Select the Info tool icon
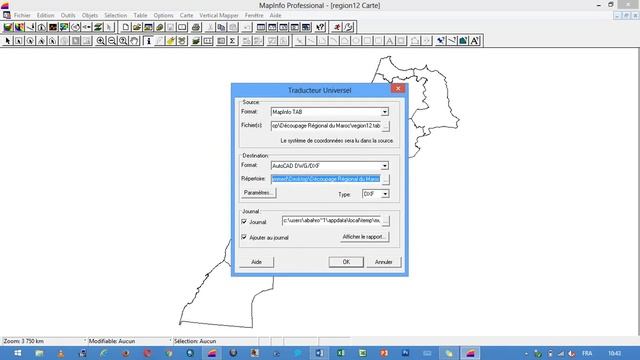This screenshot has width=640, height=360. (x=149, y=41)
